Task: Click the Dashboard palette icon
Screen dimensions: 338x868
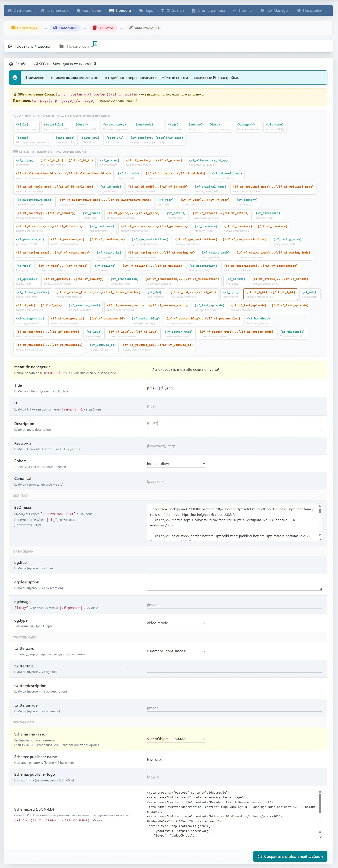Action: coord(9,10)
